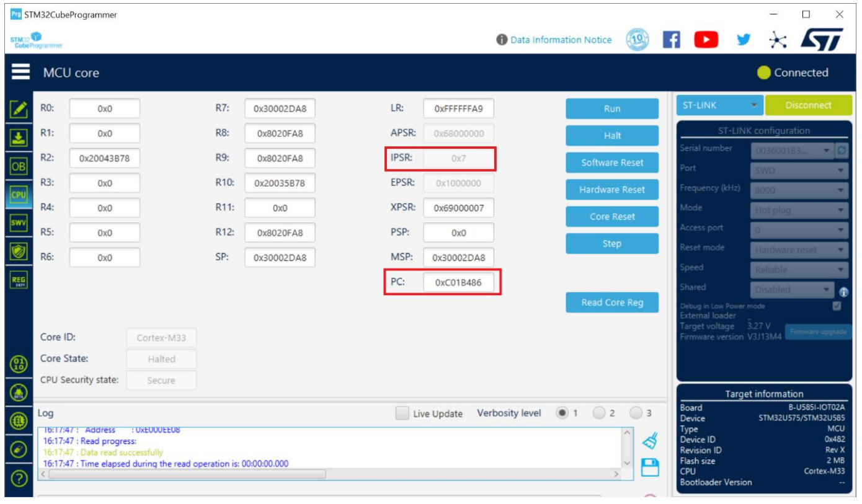Open the help question mark icon
The width and height of the screenshot is (862, 504).
19,479
